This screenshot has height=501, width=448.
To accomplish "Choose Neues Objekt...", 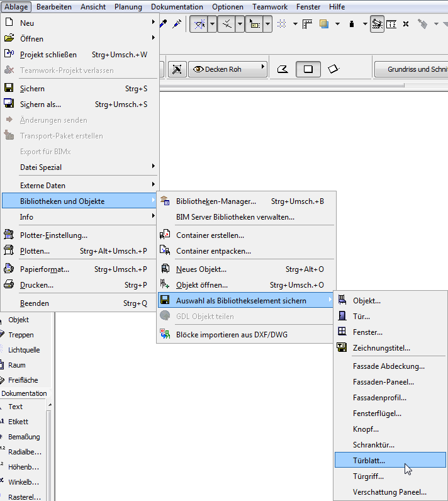I will (246, 269).
